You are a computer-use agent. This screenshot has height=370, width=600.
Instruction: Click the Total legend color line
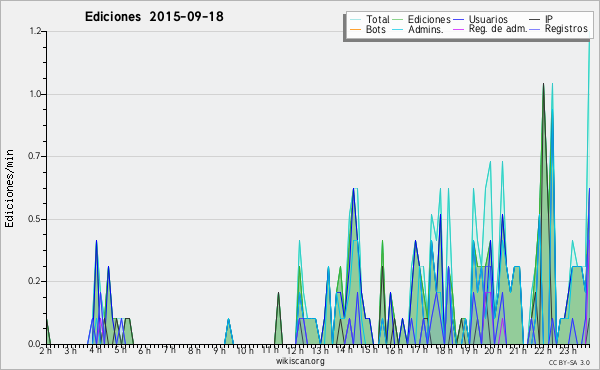click(355, 20)
